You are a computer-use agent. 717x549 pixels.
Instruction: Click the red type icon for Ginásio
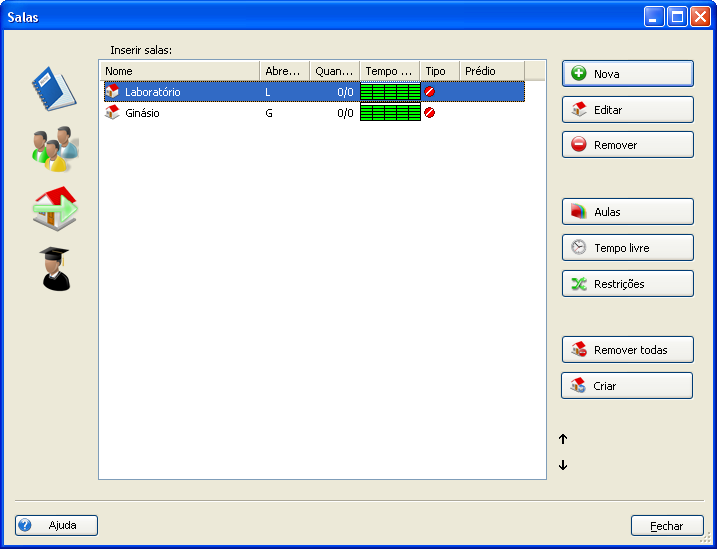coord(430,113)
